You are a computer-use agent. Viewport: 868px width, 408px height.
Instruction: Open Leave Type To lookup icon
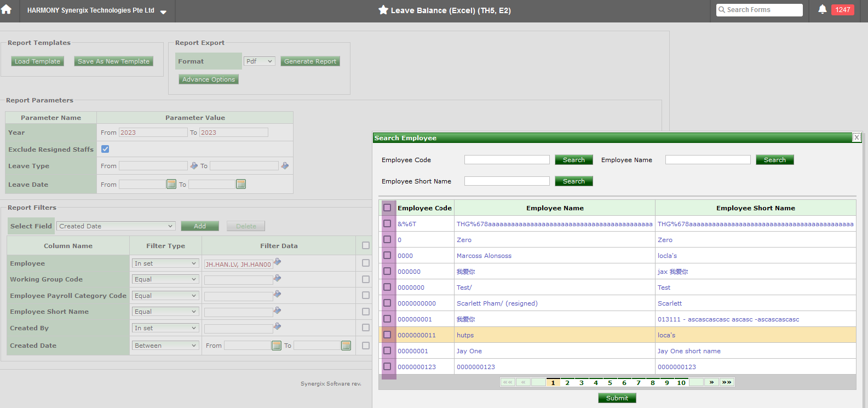pyautogui.click(x=285, y=165)
